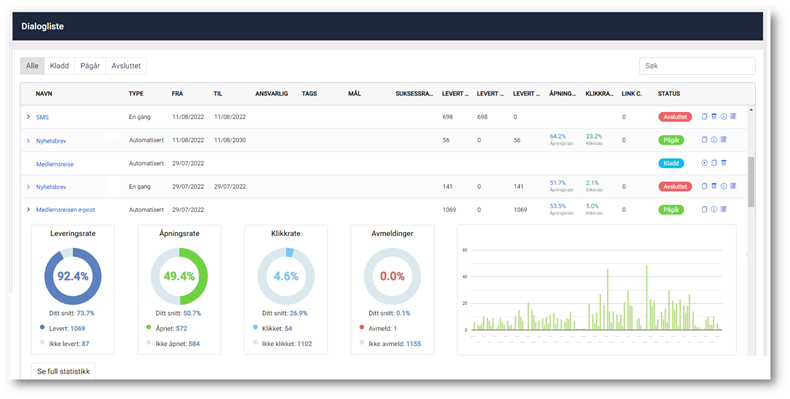This screenshot has height=399, width=790.
Task: Delete the Medlemsreise draft via trash icon
Action: pyautogui.click(x=723, y=163)
